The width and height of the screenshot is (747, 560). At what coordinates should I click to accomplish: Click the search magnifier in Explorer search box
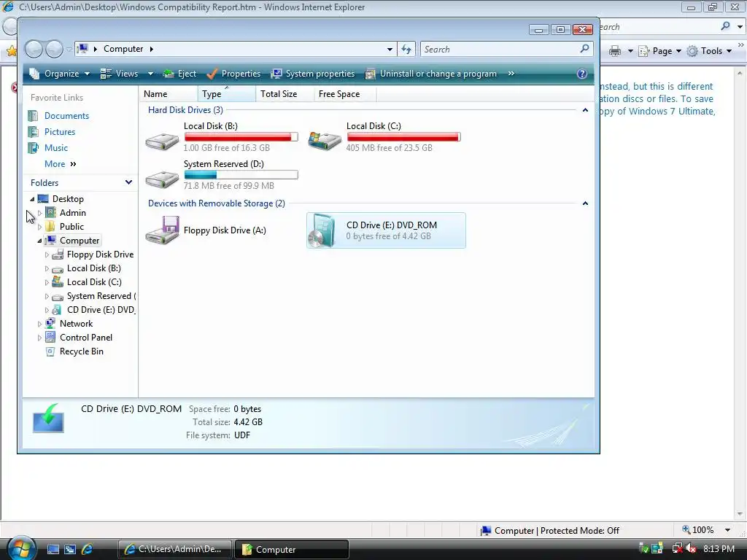pyautogui.click(x=584, y=49)
